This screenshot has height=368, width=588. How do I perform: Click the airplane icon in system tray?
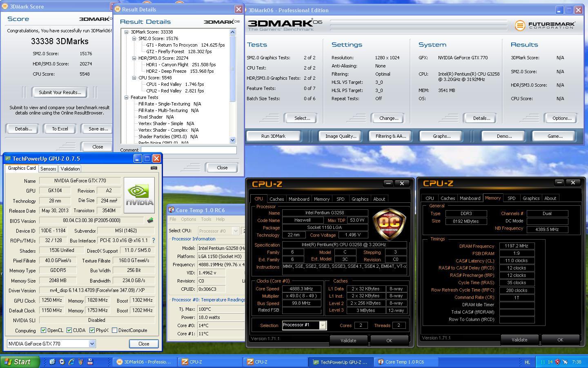click(565, 362)
